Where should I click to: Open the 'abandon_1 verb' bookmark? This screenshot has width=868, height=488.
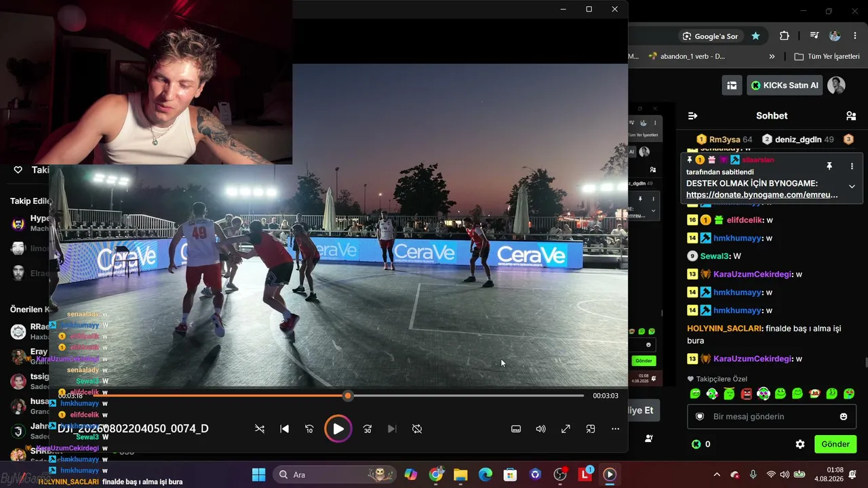click(x=687, y=56)
